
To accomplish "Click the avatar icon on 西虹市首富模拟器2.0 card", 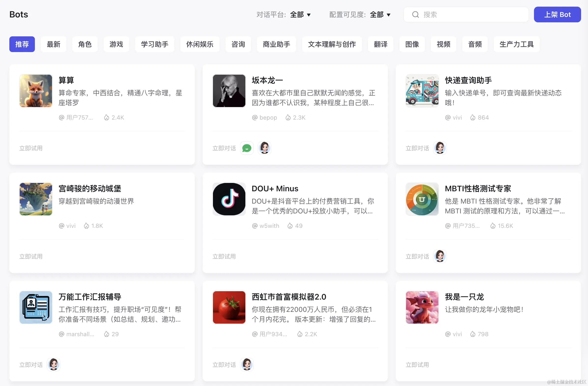I will tap(247, 364).
